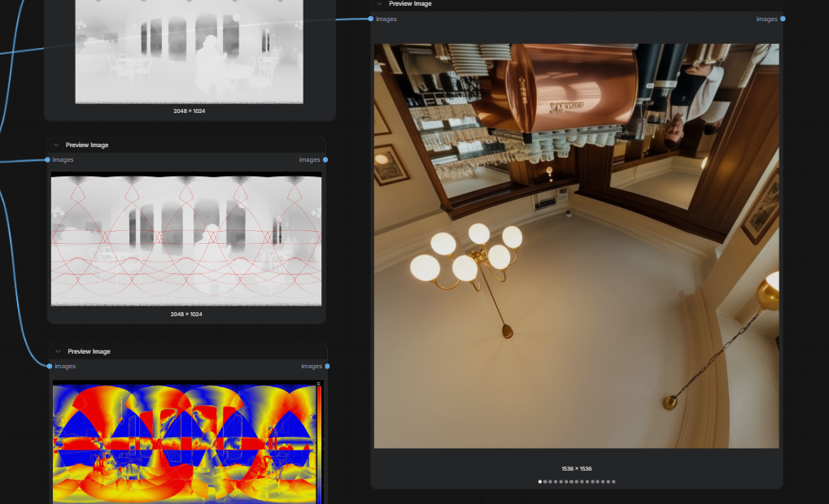Select the second pagination dot under large preview

pyautogui.click(x=545, y=482)
